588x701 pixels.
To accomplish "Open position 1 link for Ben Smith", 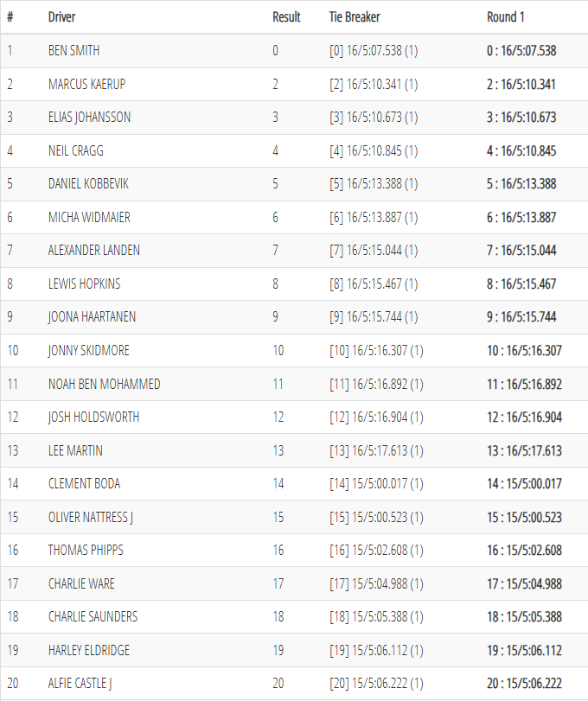I will [x=10, y=51].
